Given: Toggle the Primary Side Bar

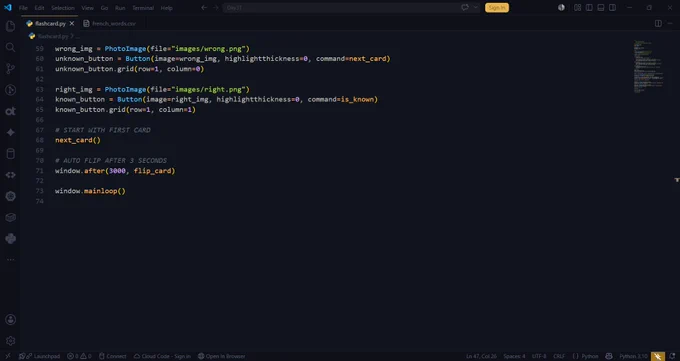Looking at the screenshot, I should click(589, 7).
